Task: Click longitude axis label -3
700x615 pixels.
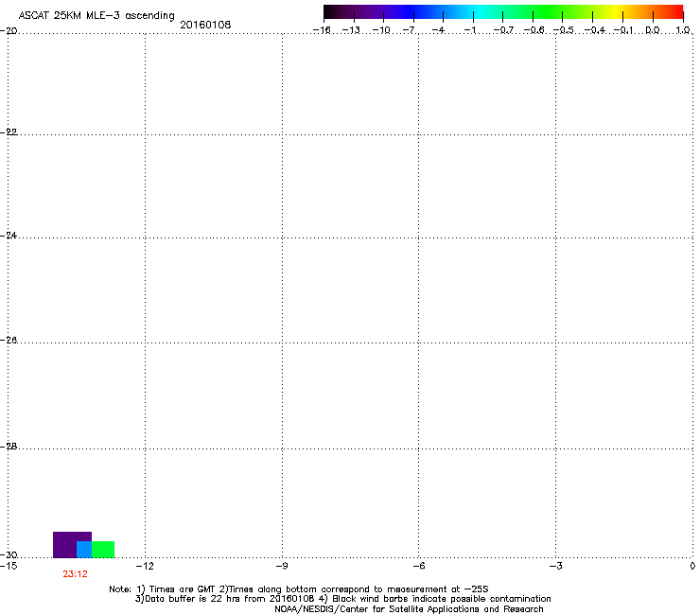Action: click(555, 566)
